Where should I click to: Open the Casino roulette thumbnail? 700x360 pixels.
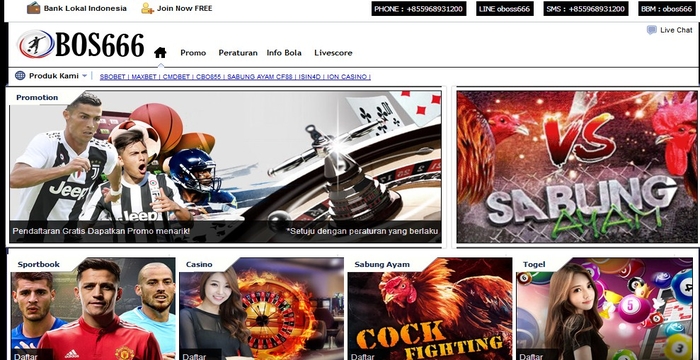pos(262,309)
